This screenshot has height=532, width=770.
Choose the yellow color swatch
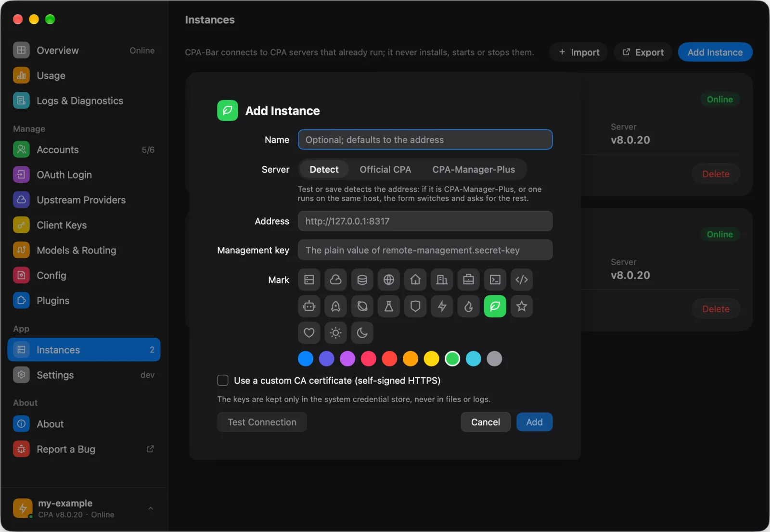pyautogui.click(x=432, y=358)
